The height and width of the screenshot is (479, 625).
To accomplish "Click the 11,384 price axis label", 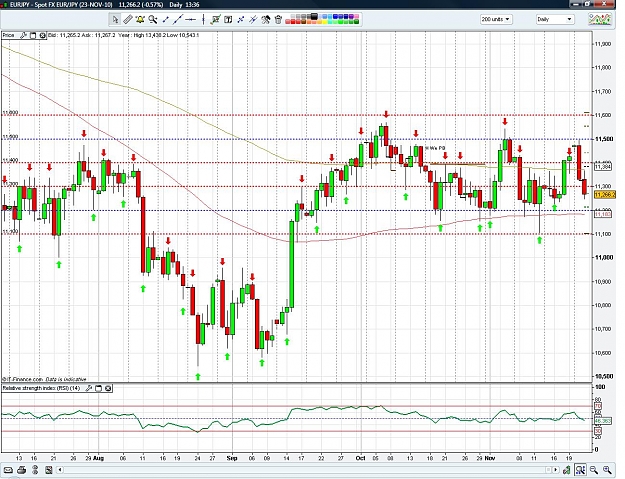I will [603, 167].
